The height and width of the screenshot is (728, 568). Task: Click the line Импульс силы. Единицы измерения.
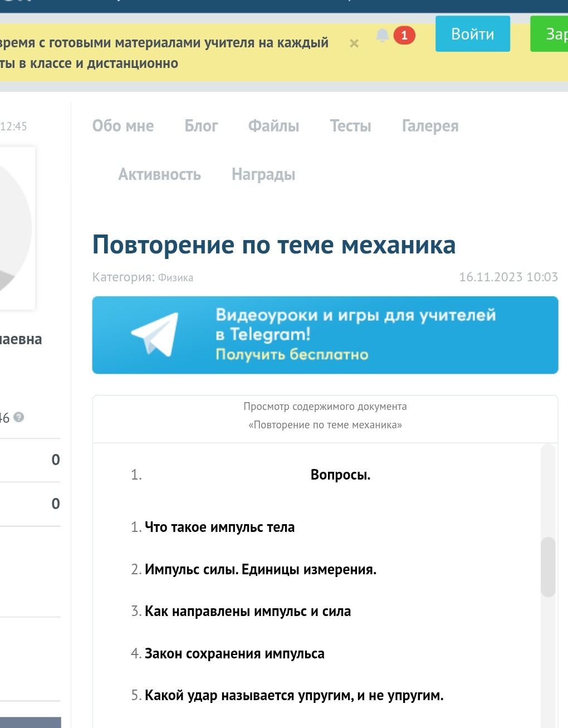tap(261, 569)
